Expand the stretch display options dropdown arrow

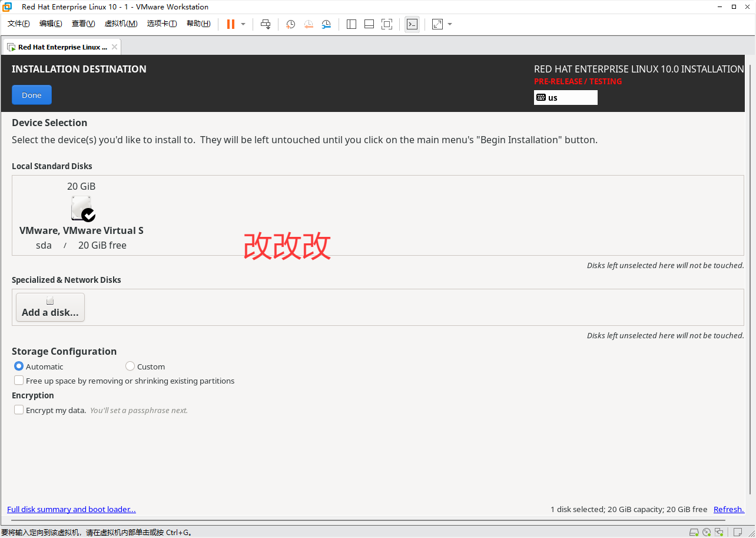[x=450, y=24]
